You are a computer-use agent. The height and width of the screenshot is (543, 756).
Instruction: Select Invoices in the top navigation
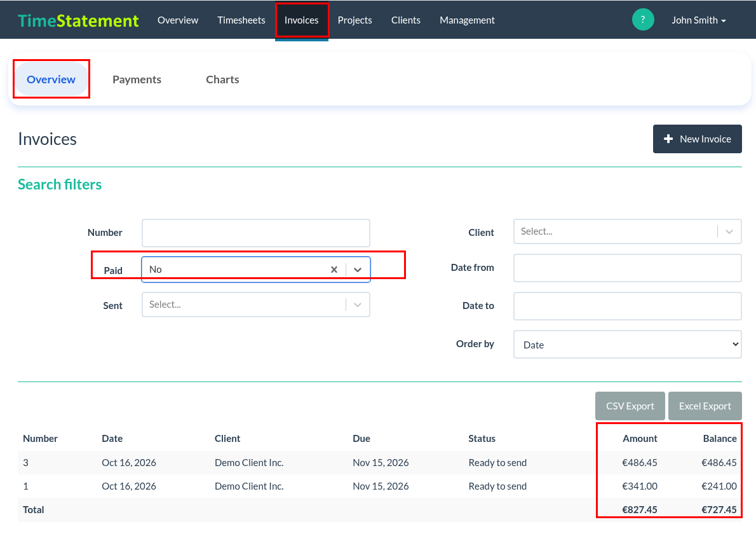click(301, 20)
